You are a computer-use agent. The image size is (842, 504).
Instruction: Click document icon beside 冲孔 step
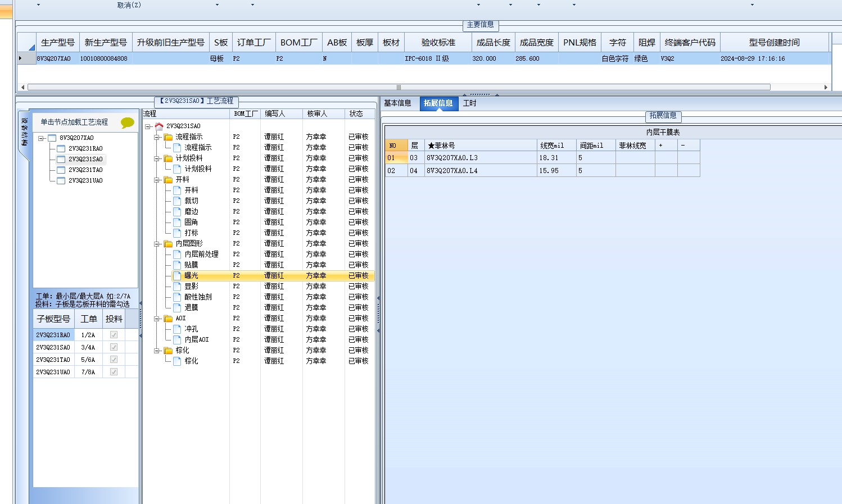click(177, 329)
